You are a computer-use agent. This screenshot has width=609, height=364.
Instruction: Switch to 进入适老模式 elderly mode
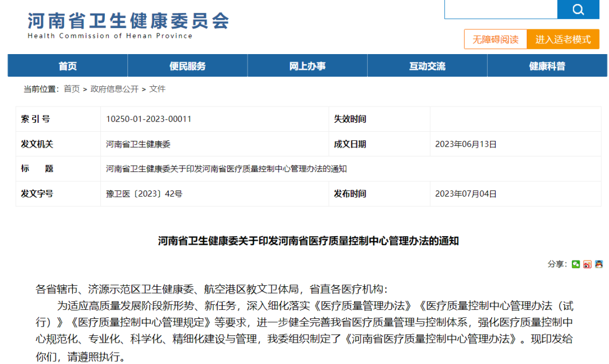[x=563, y=39]
